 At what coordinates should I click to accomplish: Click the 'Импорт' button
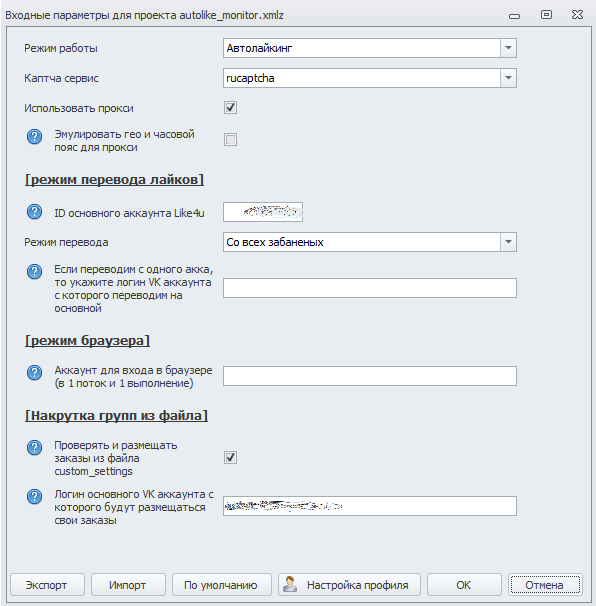coord(128,585)
